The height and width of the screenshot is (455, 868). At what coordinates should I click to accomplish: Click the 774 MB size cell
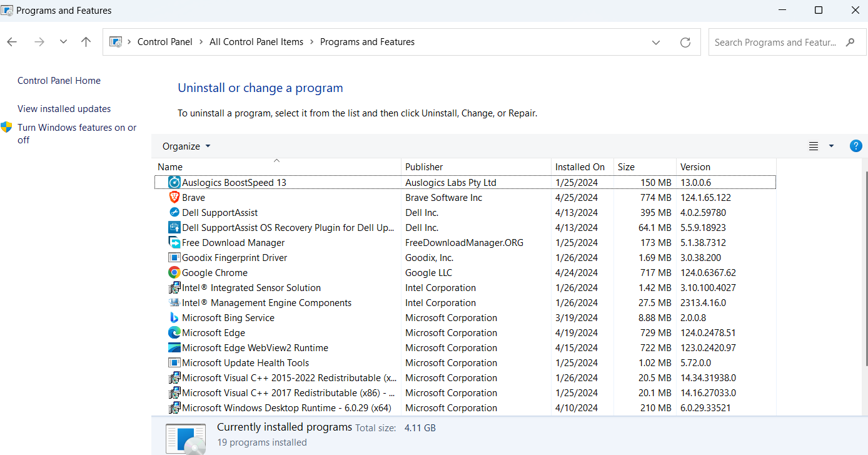(656, 197)
